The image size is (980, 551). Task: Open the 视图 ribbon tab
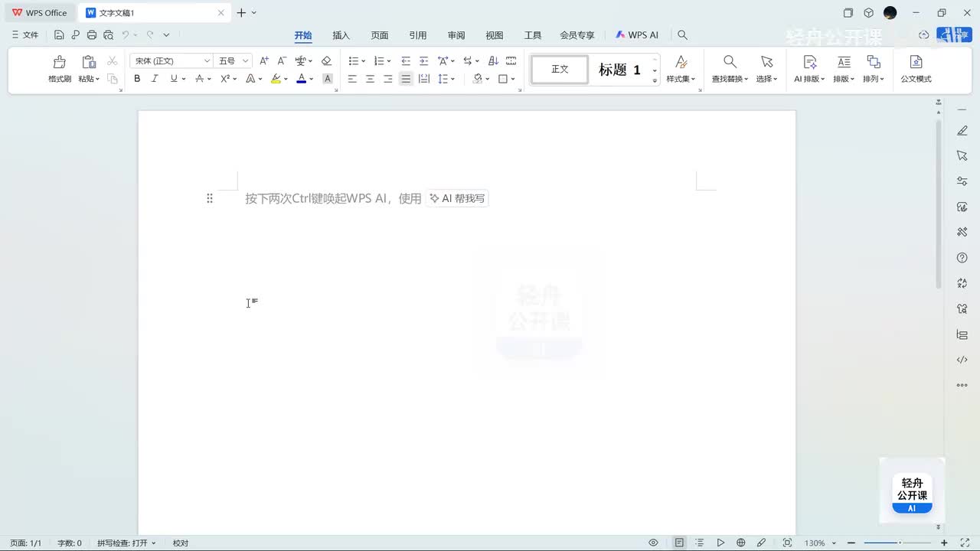pos(494,35)
